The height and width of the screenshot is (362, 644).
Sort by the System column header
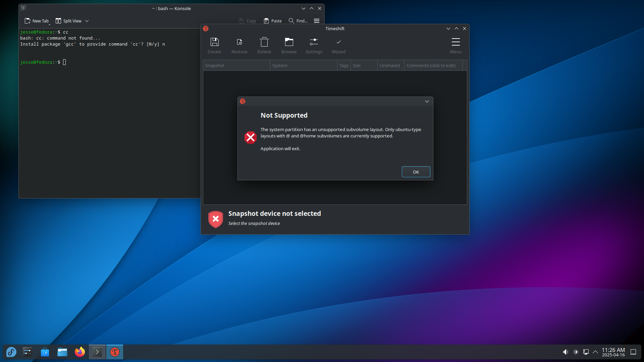304,65
